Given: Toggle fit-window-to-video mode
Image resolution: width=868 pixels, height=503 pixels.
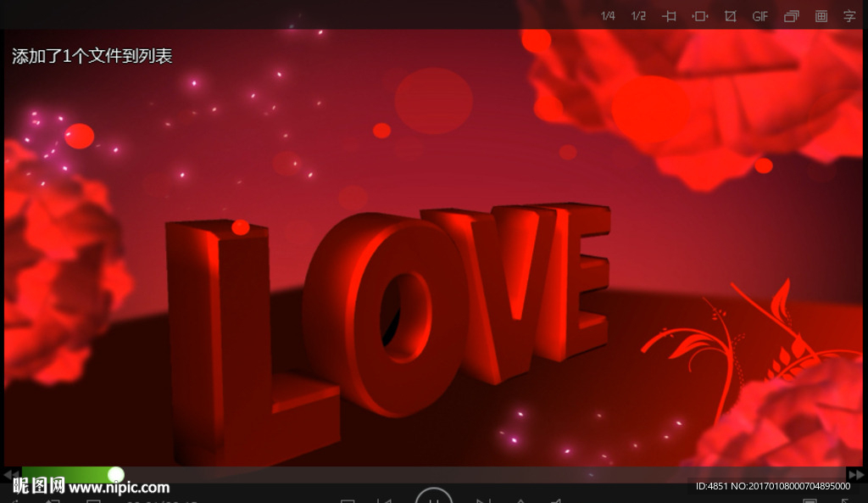Looking at the screenshot, I should click(x=699, y=16).
